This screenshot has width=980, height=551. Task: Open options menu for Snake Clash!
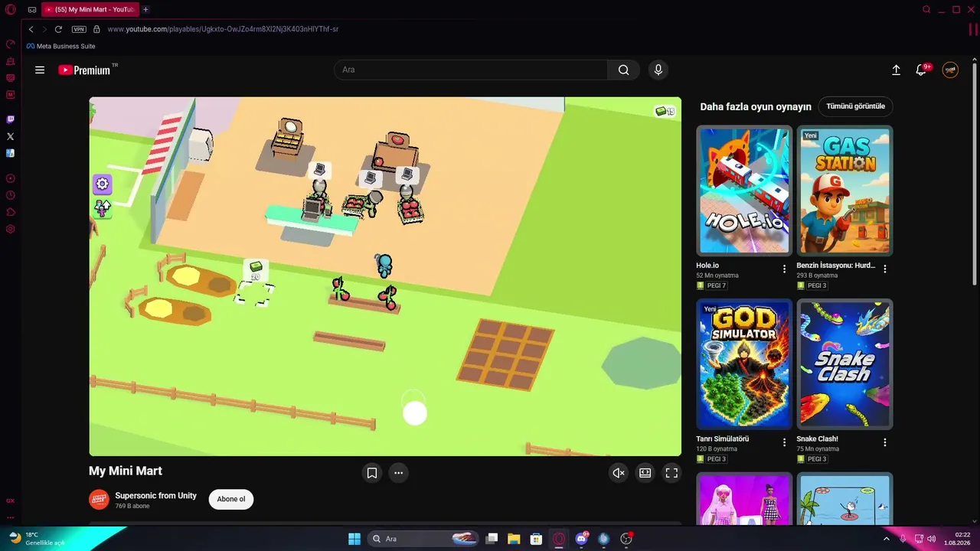pyautogui.click(x=885, y=442)
